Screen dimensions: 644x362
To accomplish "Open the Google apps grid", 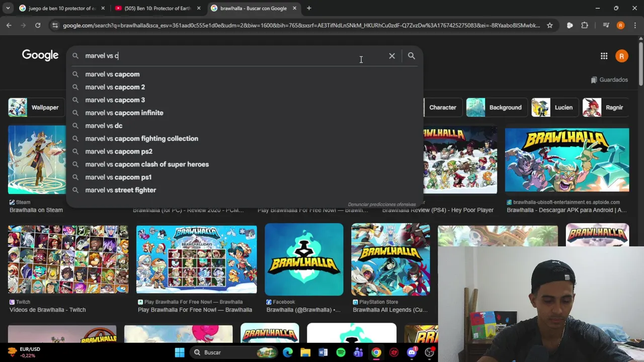I will click(x=604, y=56).
